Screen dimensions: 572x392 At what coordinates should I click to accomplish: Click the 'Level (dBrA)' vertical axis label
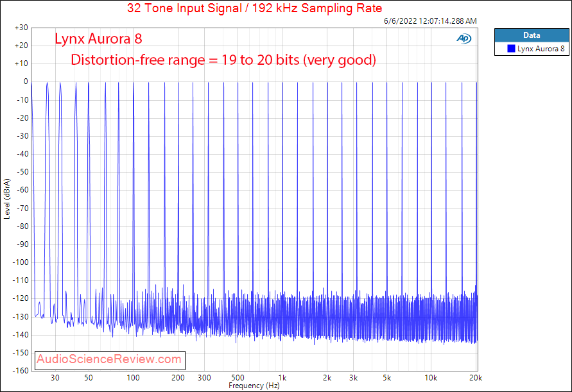coord(6,199)
